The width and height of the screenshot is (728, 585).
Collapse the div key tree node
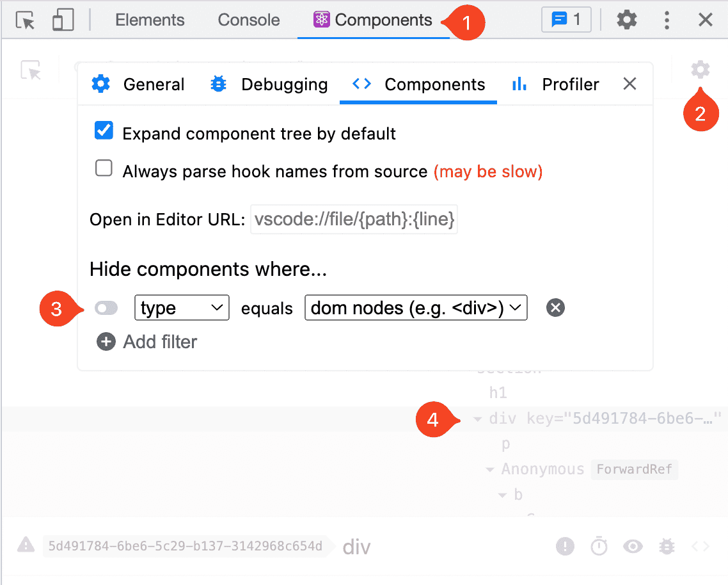pos(477,419)
